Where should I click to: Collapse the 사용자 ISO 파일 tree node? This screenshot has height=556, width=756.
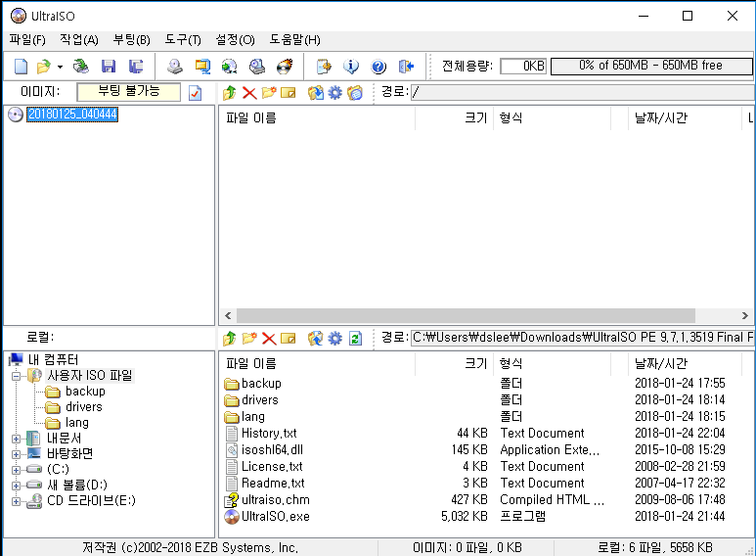pyautogui.click(x=16, y=376)
